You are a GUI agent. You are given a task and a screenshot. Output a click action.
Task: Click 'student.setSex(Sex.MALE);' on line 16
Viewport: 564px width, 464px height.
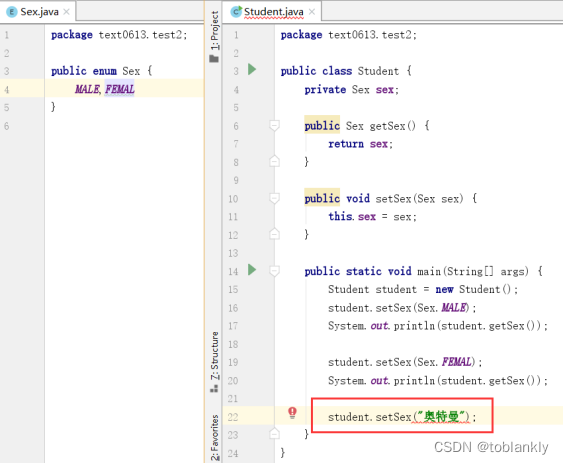[402, 308]
